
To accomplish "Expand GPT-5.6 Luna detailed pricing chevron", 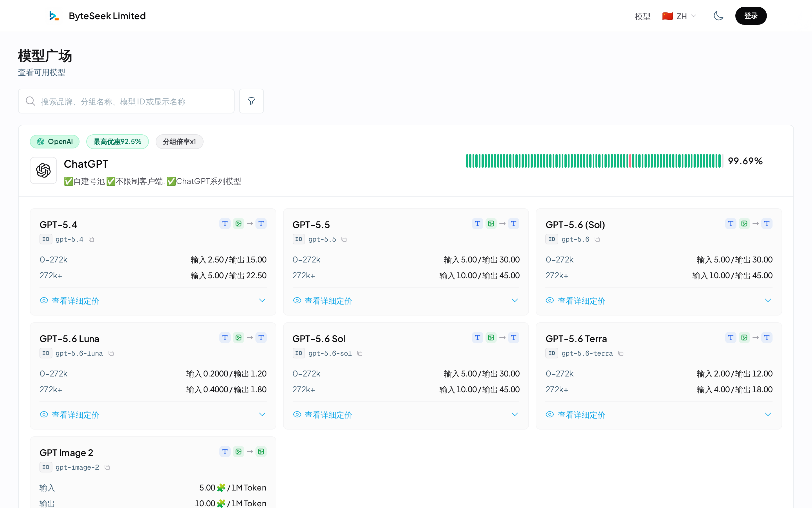I will 262,414.
